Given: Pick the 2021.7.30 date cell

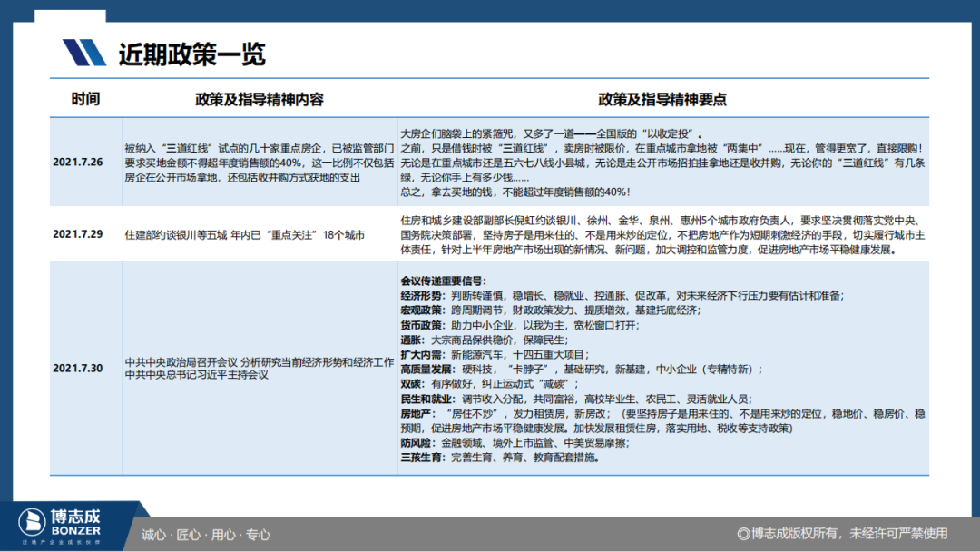Looking at the screenshot, I should [x=78, y=368].
